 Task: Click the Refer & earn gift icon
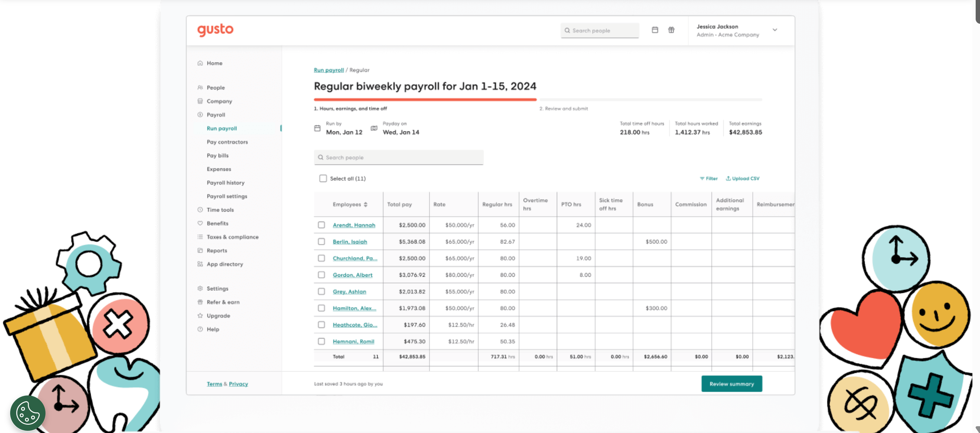coord(200,302)
